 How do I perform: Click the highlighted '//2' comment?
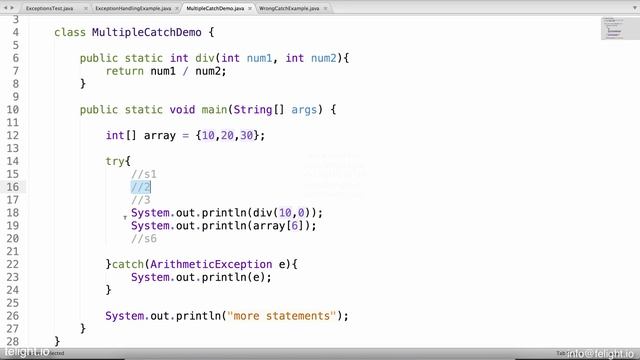point(141,187)
